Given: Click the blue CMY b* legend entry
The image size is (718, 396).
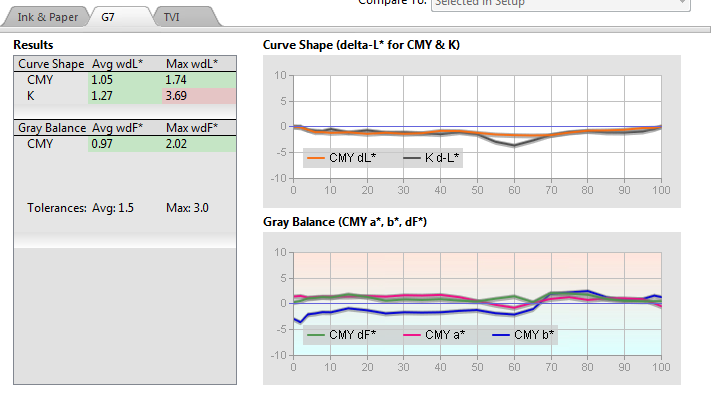Looking at the screenshot, I should point(523,335).
